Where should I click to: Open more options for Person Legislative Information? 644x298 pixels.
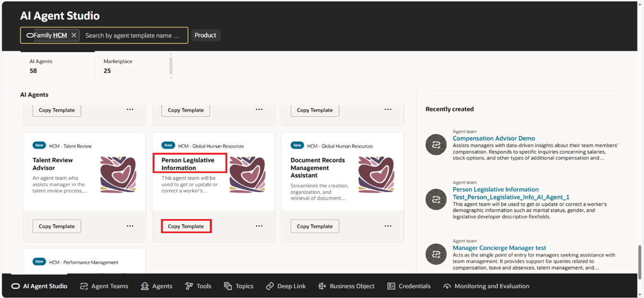click(x=259, y=226)
